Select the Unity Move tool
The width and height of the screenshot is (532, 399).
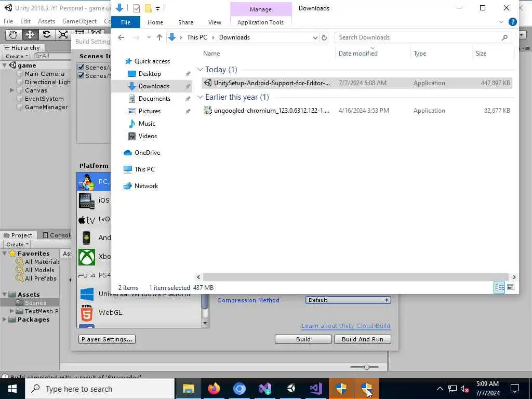click(30, 35)
